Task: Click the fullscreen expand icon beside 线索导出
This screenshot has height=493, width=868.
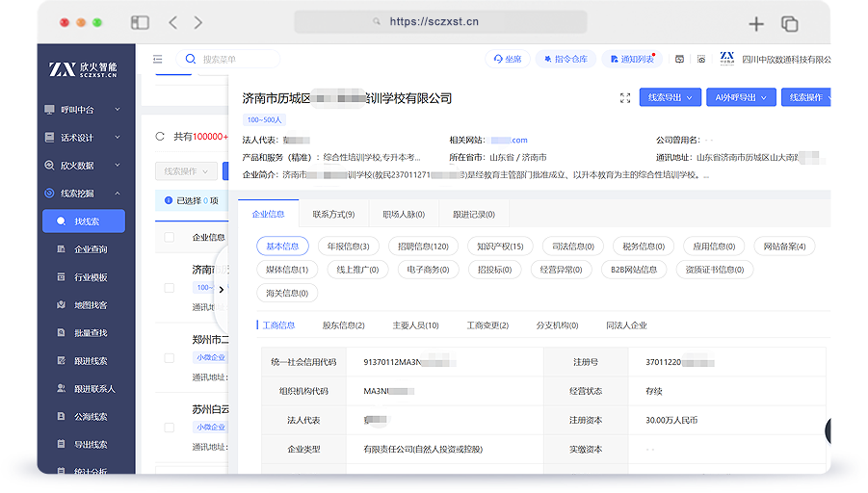Action: (625, 98)
